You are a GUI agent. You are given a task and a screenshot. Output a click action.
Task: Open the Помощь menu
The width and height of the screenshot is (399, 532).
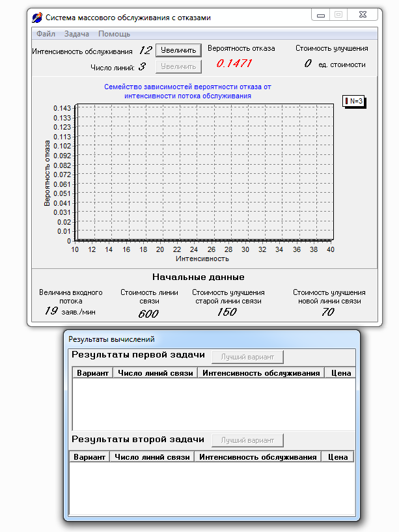[114, 34]
